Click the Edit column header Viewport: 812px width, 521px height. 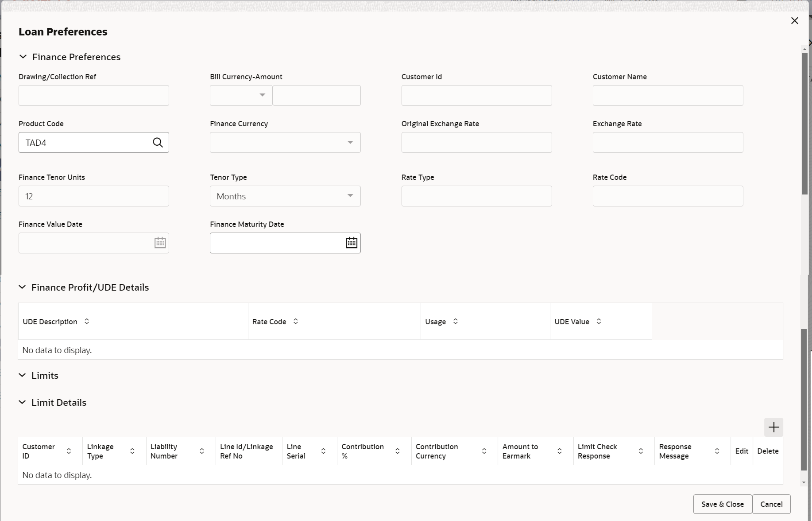pyautogui.click(x=742, y=451)
